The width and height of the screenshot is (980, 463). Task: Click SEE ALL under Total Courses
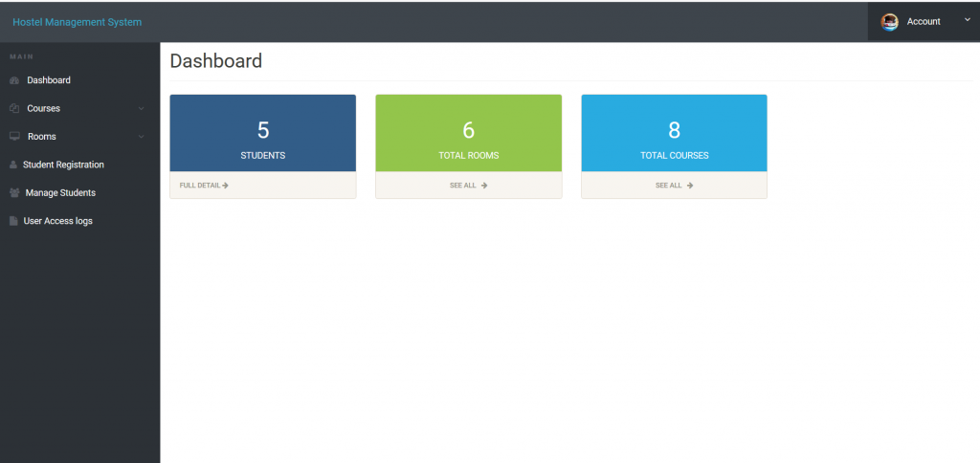click(x=669, y=186)
